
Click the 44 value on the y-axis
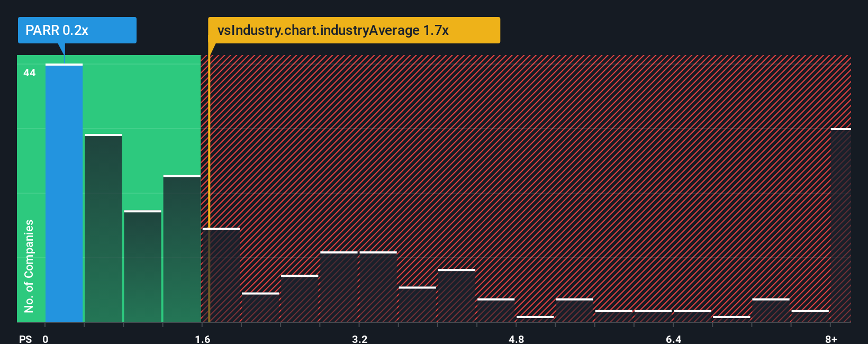point(30,73)
